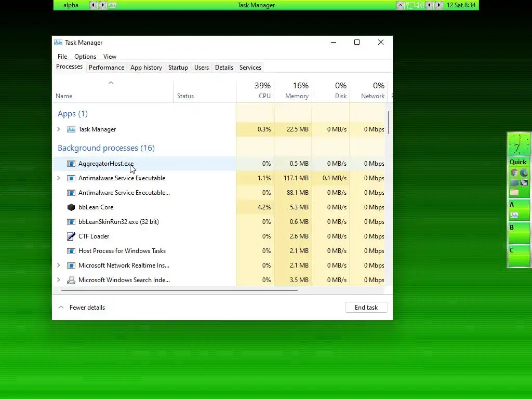Image resolution: width=532 pixels, height=399 pixels.
Task: Switch to the Users tab
Action: [202, 68]
